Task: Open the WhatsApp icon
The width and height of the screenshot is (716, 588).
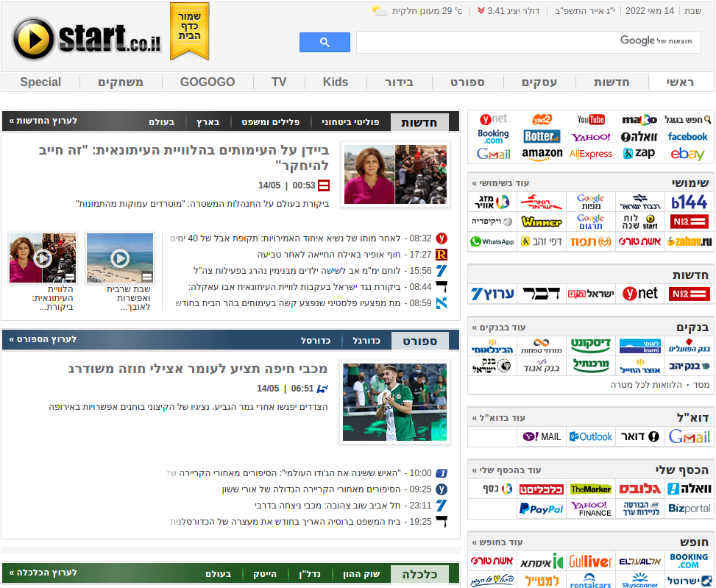Action: tap(492, 241)
